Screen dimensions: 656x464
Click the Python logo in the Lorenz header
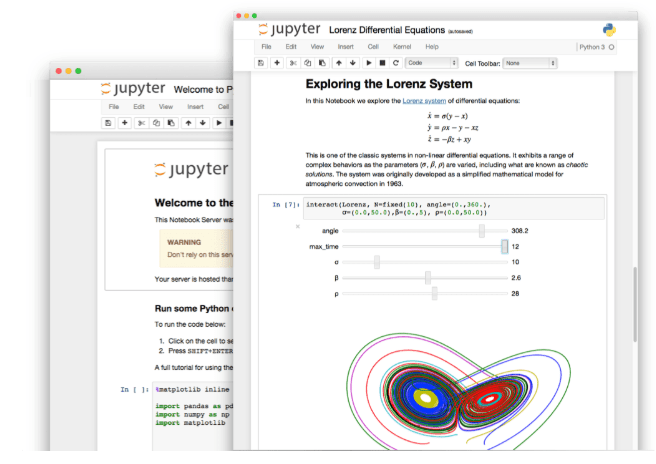click(609, 30)
